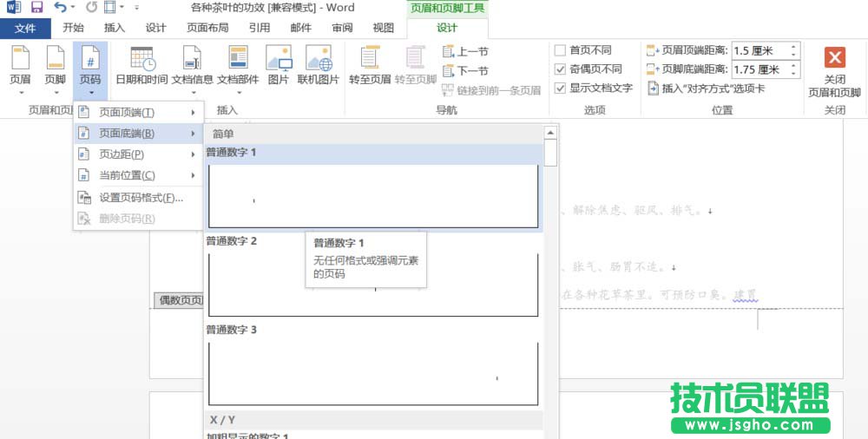Click the Current Position (当前位置) submenu arrow
The width and height of the screenshot is (868, 439).
[x=194, y=175]
